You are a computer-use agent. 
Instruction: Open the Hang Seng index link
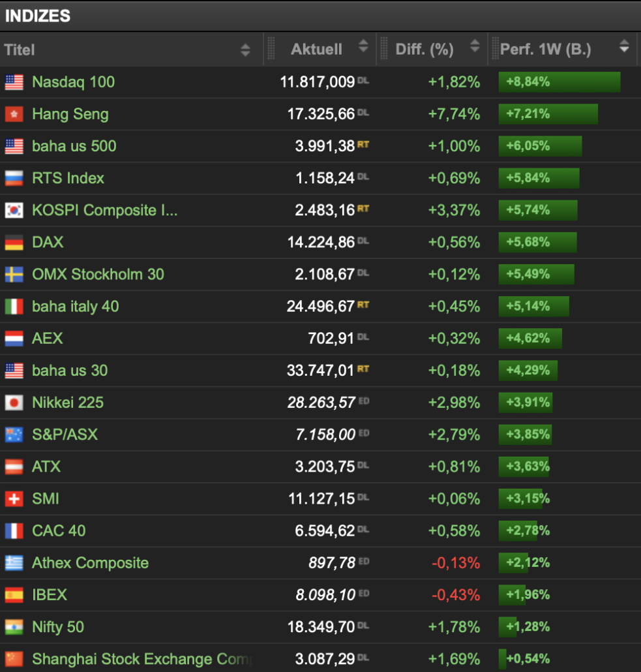(x=70, y=114)
